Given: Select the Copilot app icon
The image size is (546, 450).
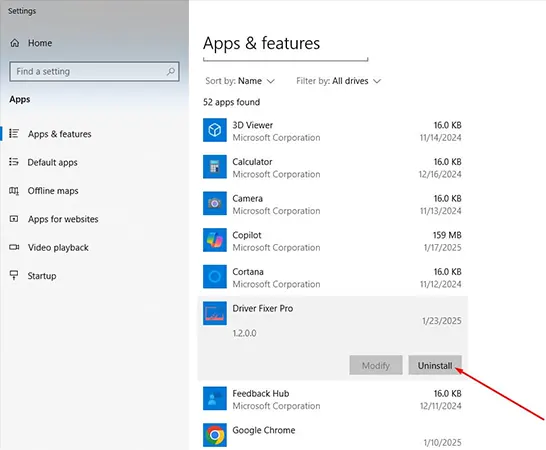Looking at the screenshot, I should tap(214, 240).
